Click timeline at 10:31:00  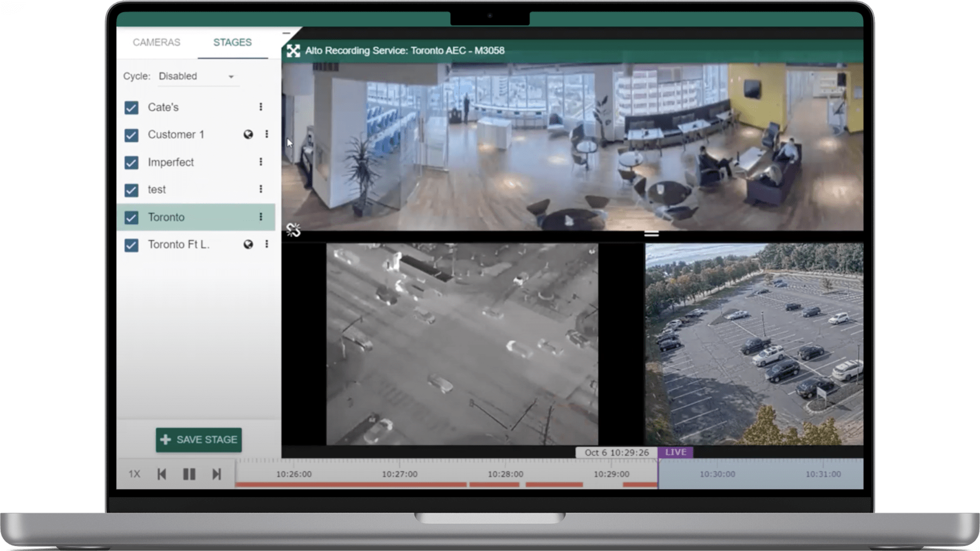point(823,474)
